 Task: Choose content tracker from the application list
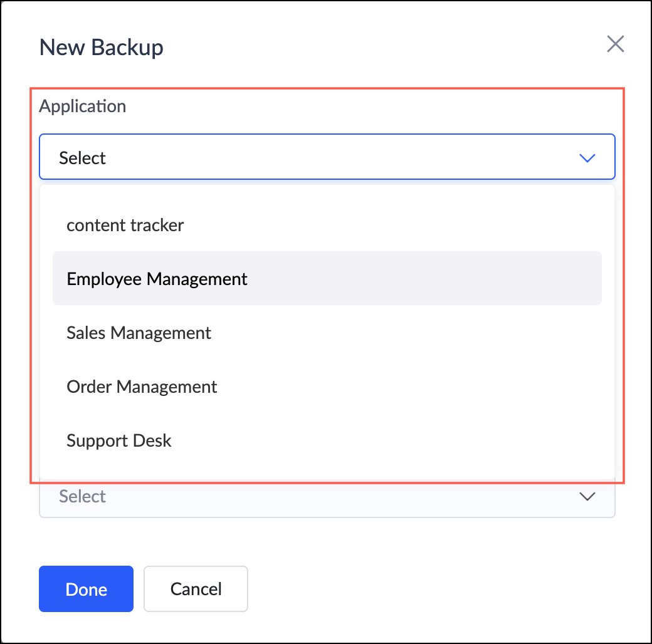pos(125,225)
